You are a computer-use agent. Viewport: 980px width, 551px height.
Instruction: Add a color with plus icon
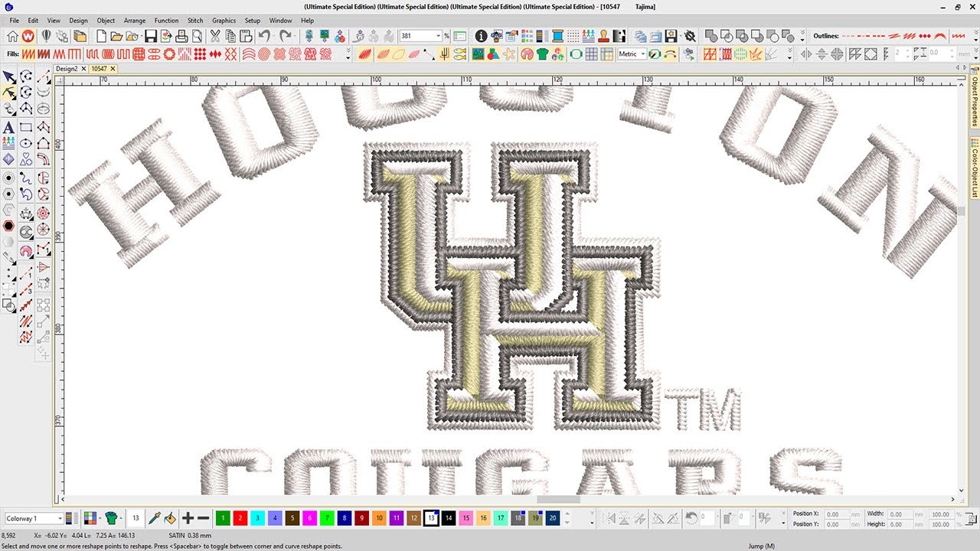point(188,518)
